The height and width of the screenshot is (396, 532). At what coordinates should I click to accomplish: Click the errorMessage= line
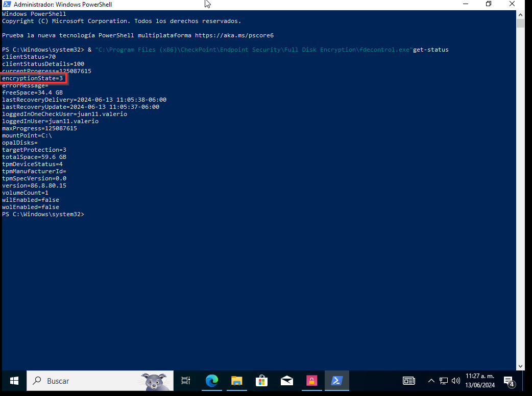(x=25, y=85)
